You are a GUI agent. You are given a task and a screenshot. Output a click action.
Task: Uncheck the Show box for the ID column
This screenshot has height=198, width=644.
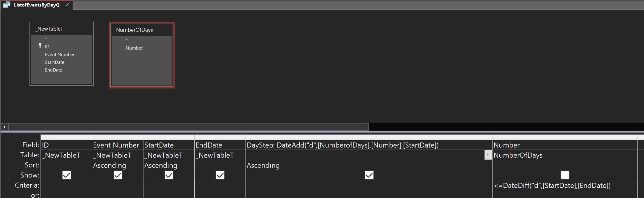click(67, 175)
